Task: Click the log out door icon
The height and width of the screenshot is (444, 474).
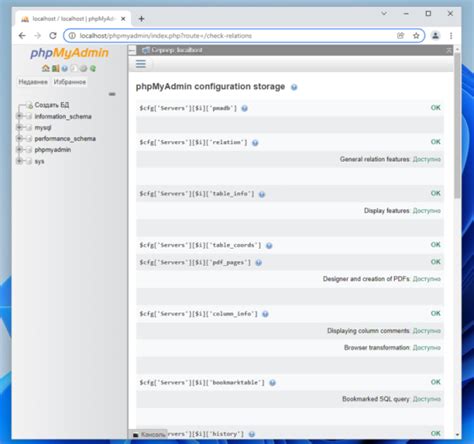Action: point(55,68)
